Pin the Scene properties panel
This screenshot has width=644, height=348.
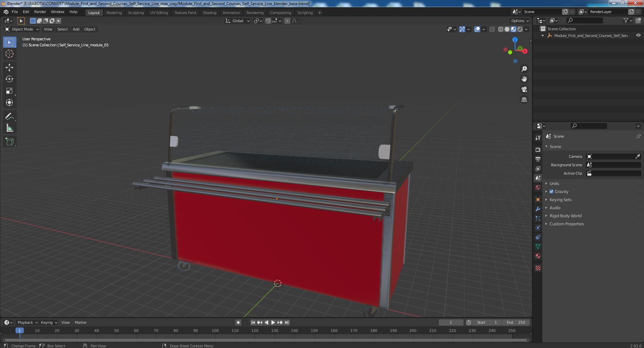[638, 136]
